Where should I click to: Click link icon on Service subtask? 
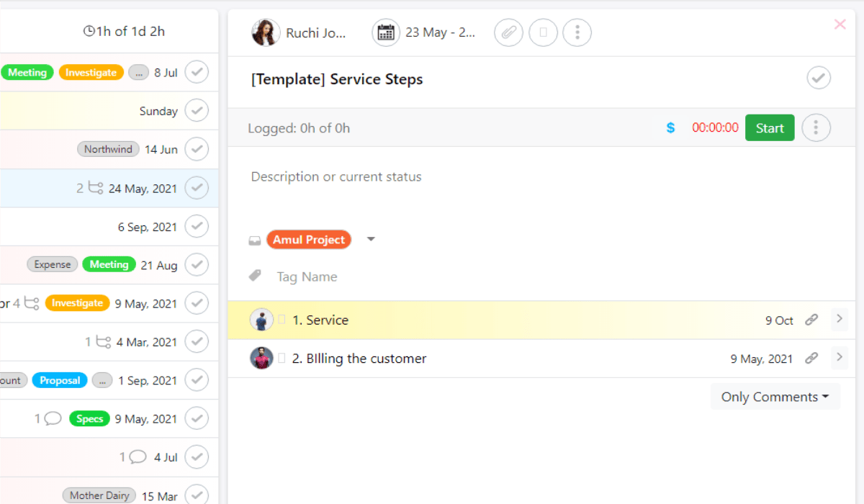tap(811, 320)
